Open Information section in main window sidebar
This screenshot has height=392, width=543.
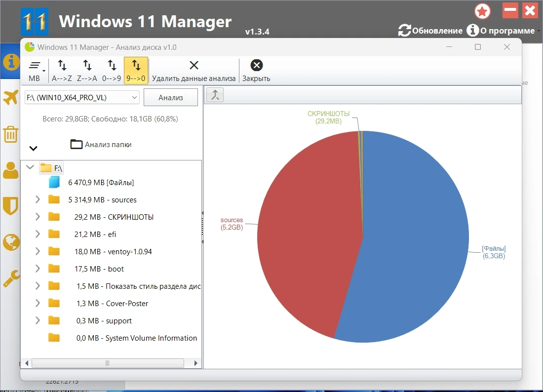(11, 62)
